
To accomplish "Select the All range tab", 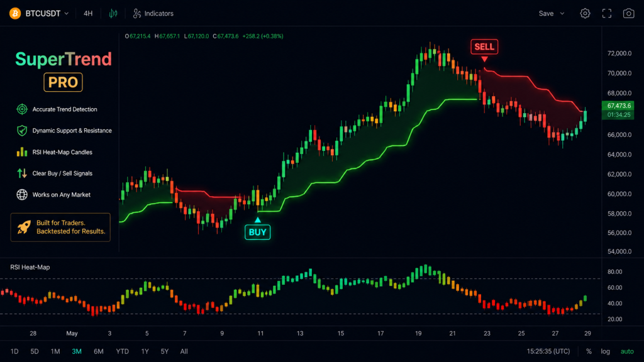I will coord(184,351).
